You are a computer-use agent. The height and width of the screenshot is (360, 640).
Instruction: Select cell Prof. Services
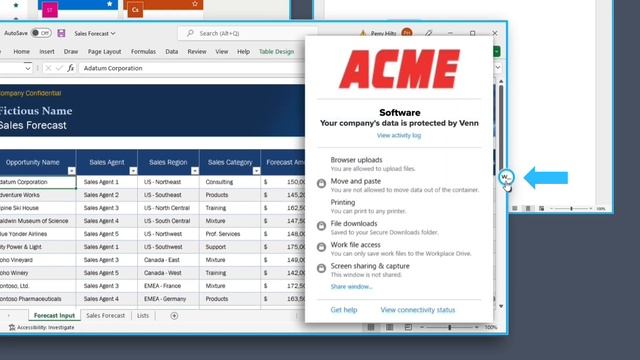coord(230,234)
